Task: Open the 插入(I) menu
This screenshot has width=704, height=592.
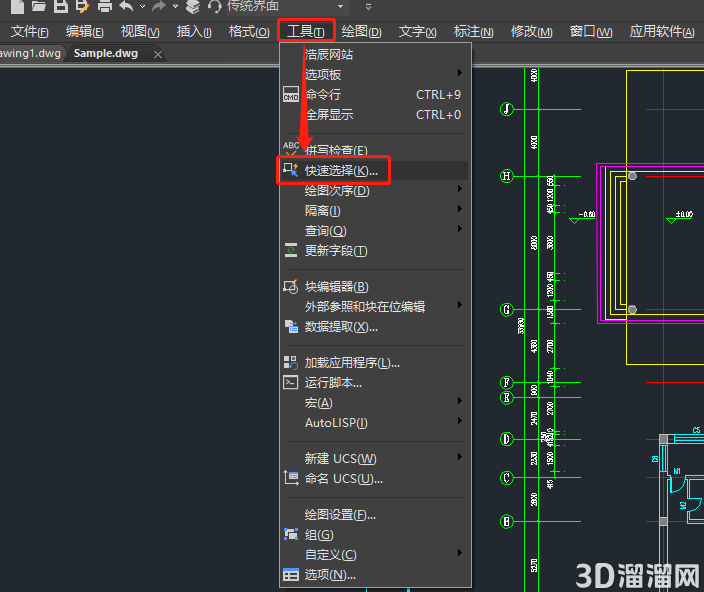Action: [x=194, y=32]
